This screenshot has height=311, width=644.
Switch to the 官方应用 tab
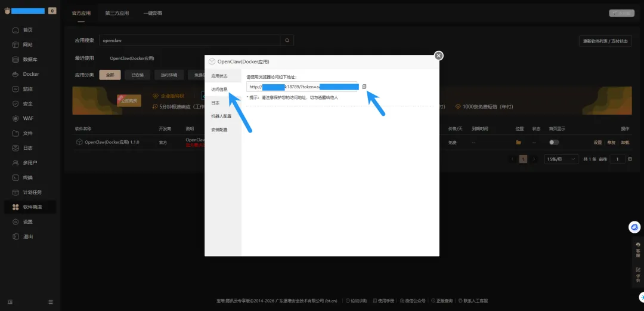click(x=81, y=13)
